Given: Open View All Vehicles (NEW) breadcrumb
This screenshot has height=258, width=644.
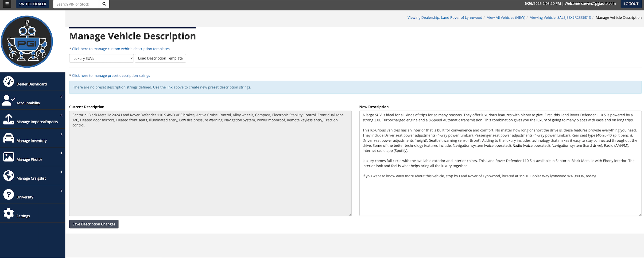Looking at the screenshot, I should point(506,18).
